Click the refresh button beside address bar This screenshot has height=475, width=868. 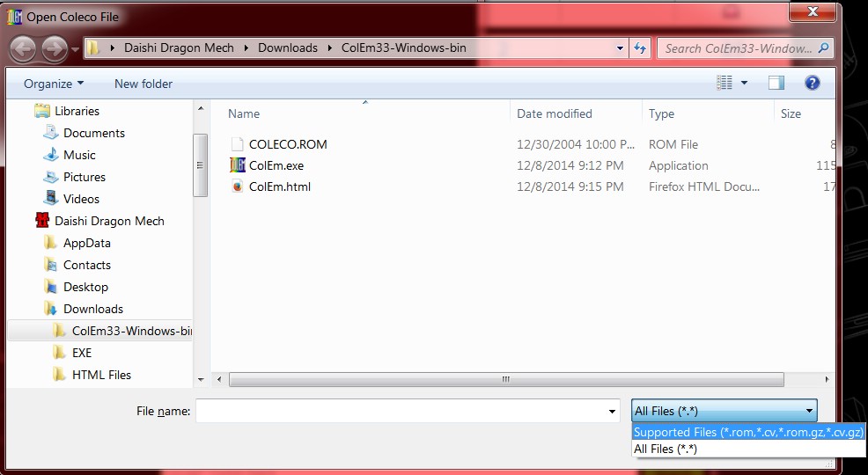(640, 48)
